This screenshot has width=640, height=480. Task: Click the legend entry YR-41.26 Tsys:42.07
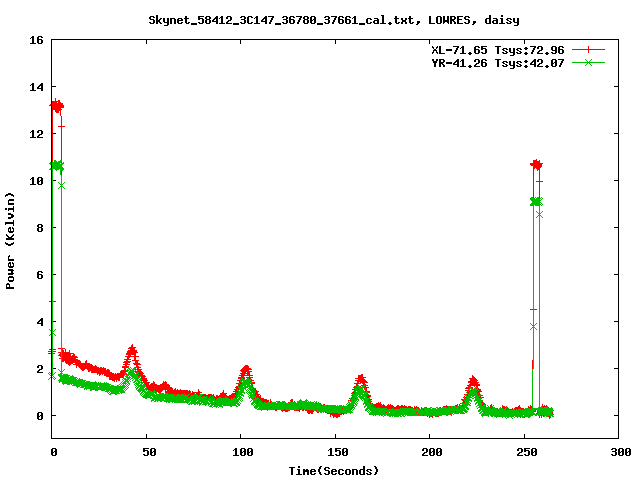[x=498, y=63]
